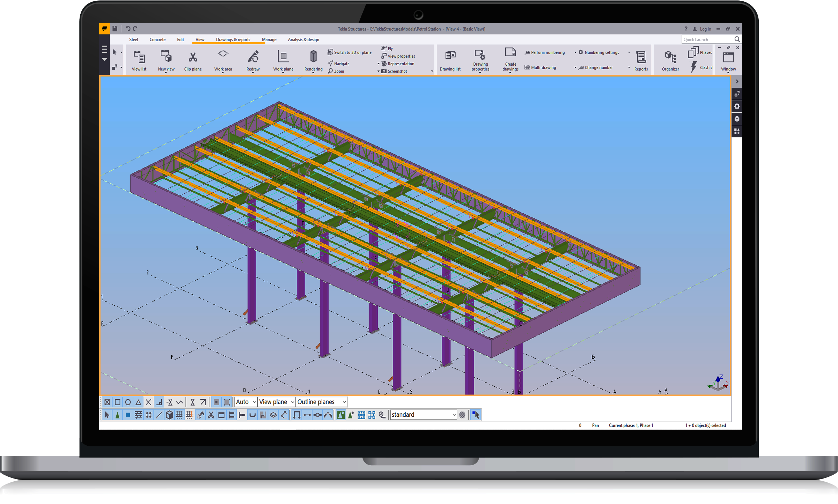This screenshot has width=838, height=504.
Task: Toggle snap to center points circle switch
Action: (128, 402)
